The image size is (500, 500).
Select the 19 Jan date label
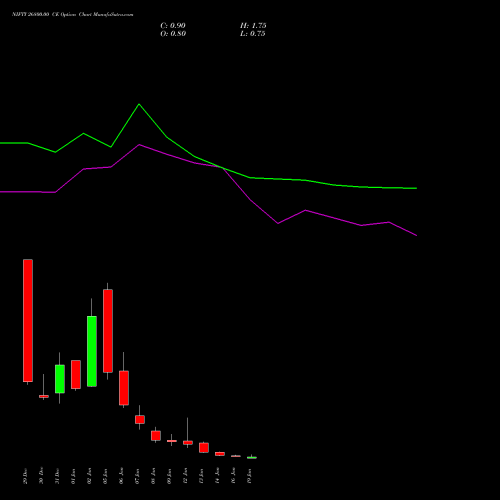point(250,476)
